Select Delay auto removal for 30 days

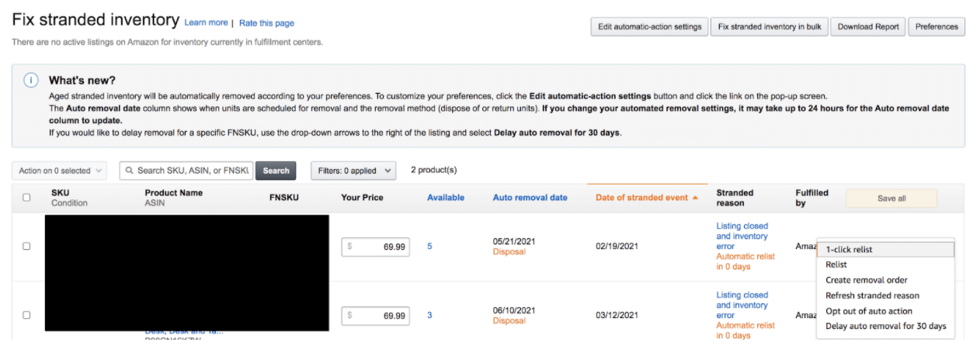(x=885, y=326)
